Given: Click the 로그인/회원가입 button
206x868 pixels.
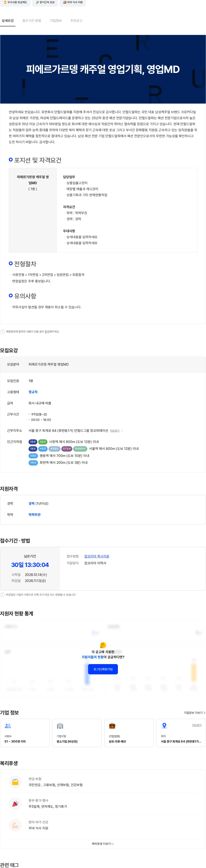Looking at the screenshot, I should (103, 669).
